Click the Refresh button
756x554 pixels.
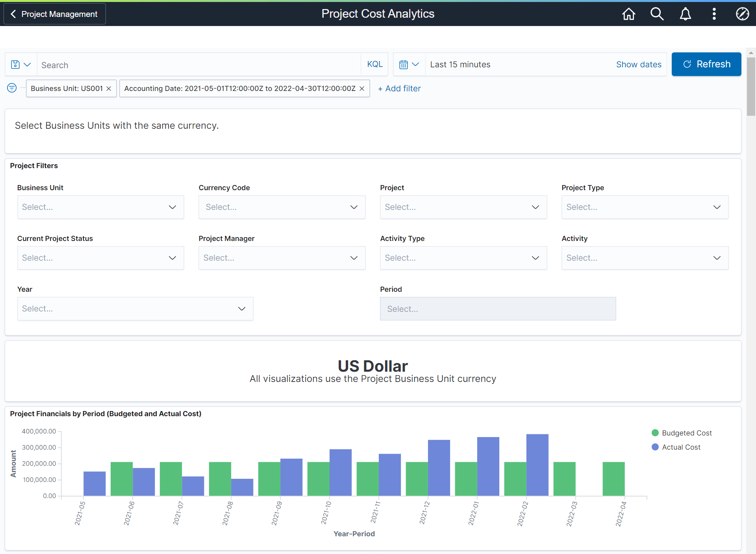pos(706,64)
